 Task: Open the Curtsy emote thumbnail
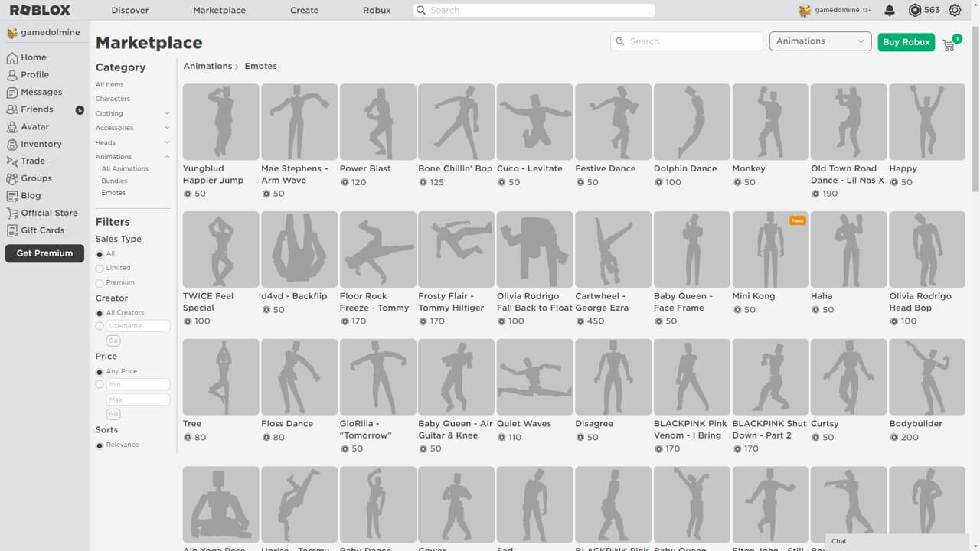848,377
